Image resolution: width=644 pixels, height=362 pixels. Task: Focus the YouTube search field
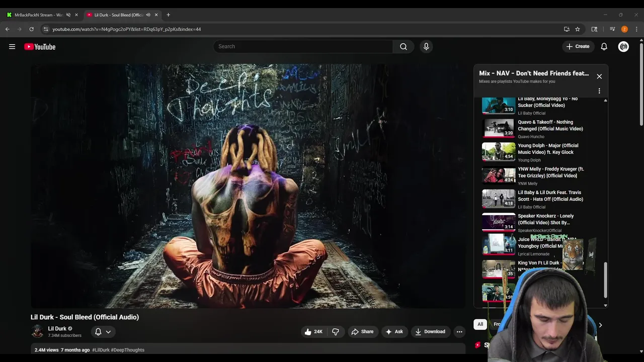[x=303, y=46]
